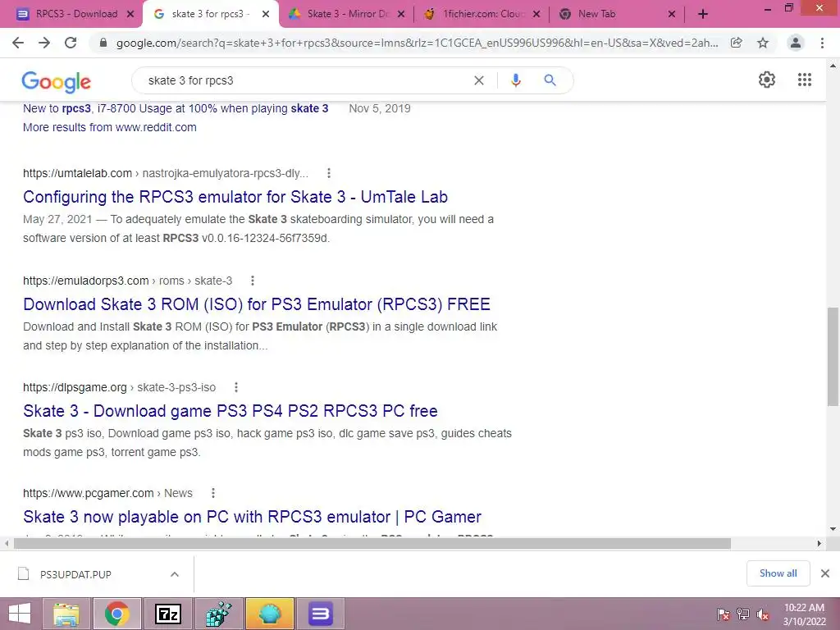Click Show all downloads button
This screenshot has height=630, width=840.
point(778,573)
